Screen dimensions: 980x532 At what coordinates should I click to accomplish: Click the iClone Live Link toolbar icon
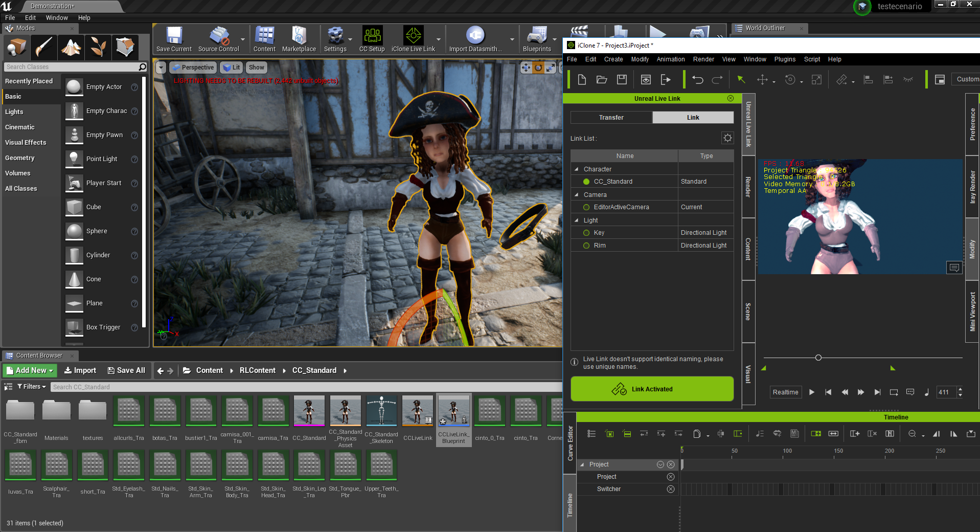point(413,39)
